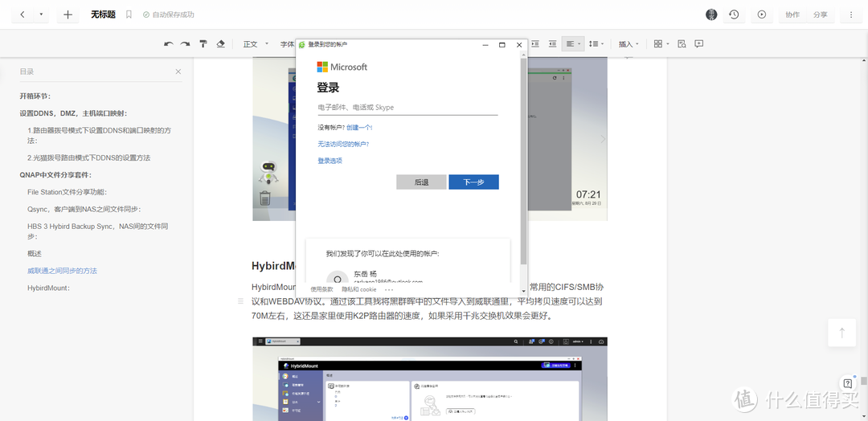Screen dimensions: 868x421
Task: Open find in document icon
Action: pos(682,43)
